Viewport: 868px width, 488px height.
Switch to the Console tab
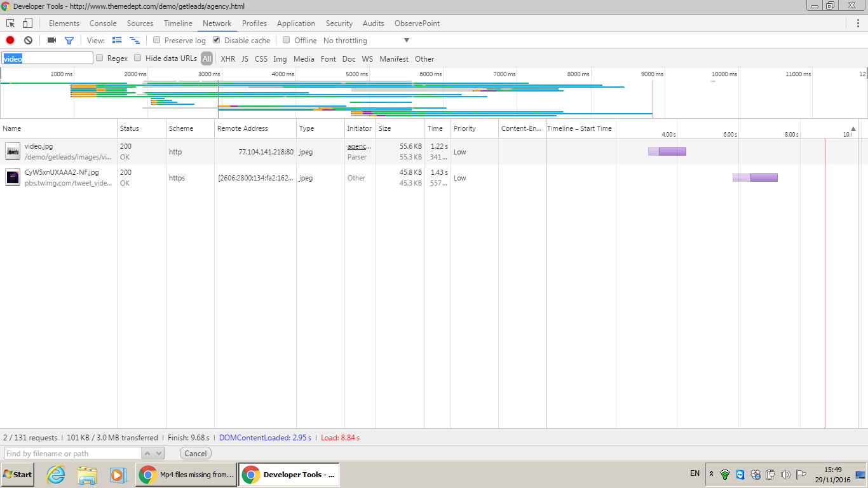tap(103, 24)
